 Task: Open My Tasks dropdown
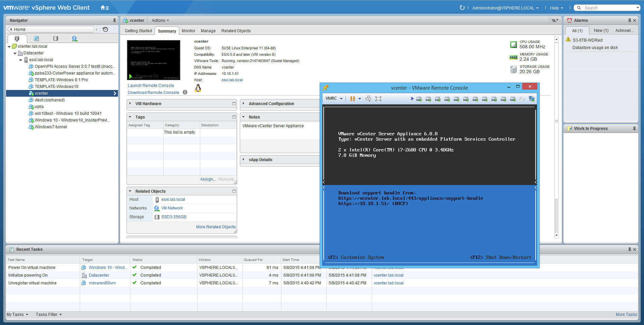(x=17, y=315)
